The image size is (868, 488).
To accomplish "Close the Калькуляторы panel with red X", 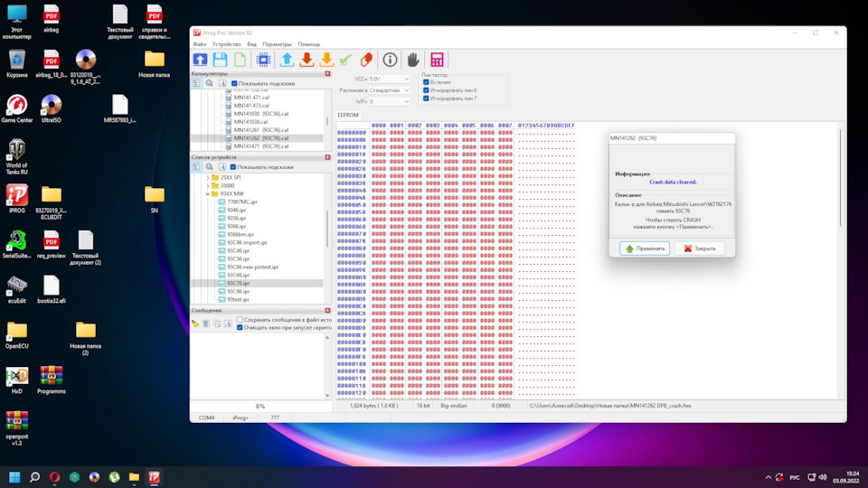I will tap(327, 73).
